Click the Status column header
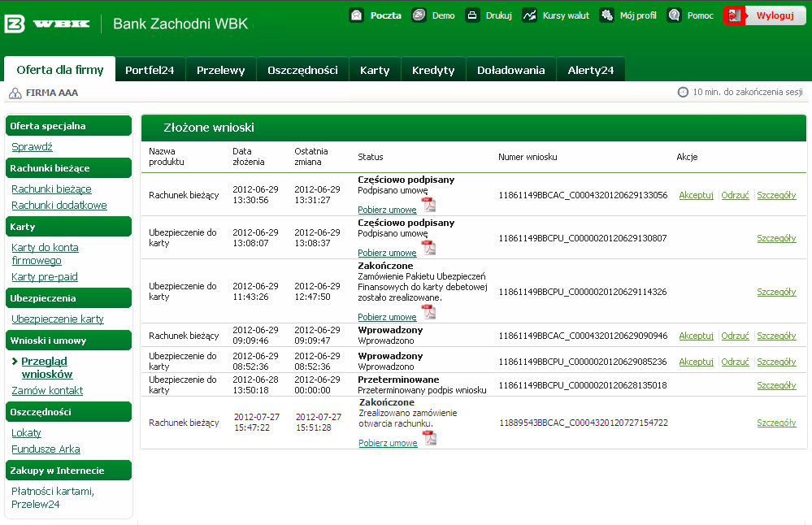The height and width of the screenshot is (525, 812). click(371, 157)
